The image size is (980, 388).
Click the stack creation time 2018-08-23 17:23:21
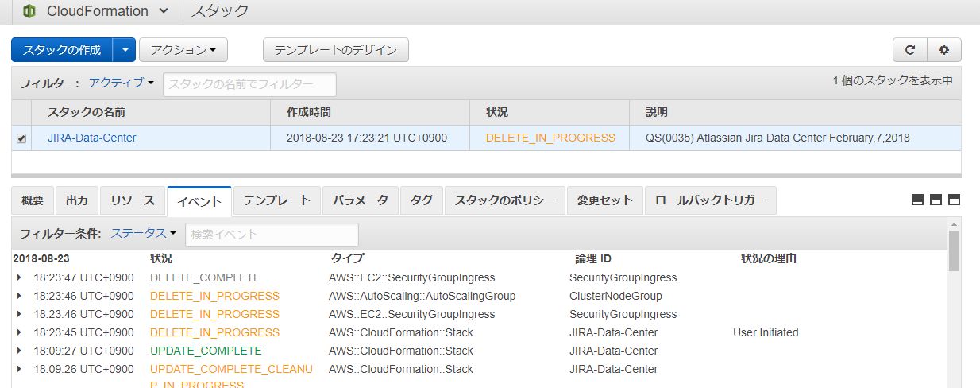tap(367, 138)
